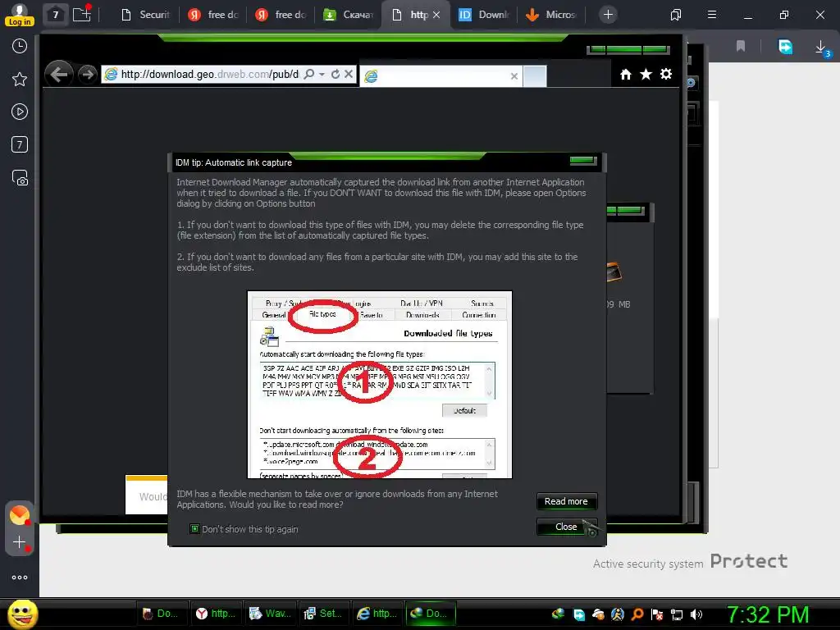Open the Wav... taskbar item
This screenshot has height=630, width=840.
coord(270,614)
